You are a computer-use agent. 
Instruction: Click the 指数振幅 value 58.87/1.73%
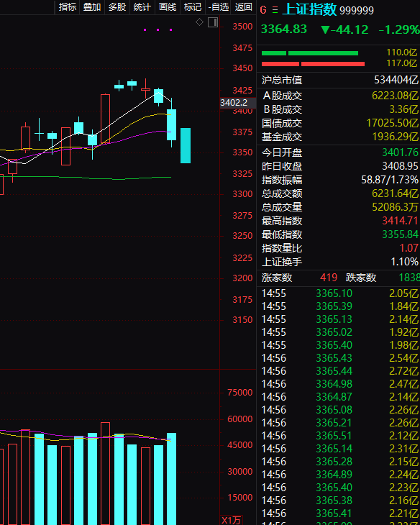click(390, 180)
